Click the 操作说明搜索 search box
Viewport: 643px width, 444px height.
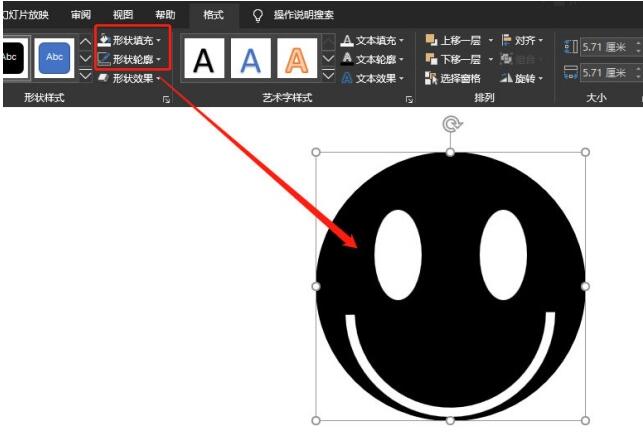[303, 15]
